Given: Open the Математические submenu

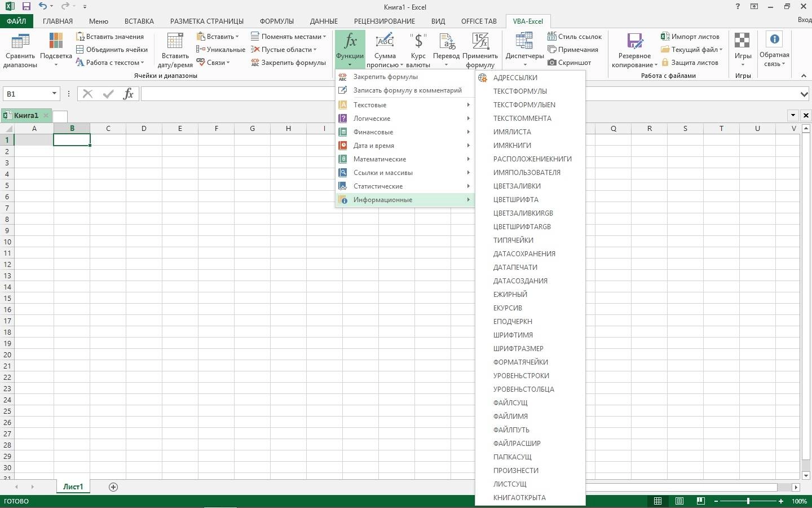Looking at the screenshot, I should click(x=405, y=159).
